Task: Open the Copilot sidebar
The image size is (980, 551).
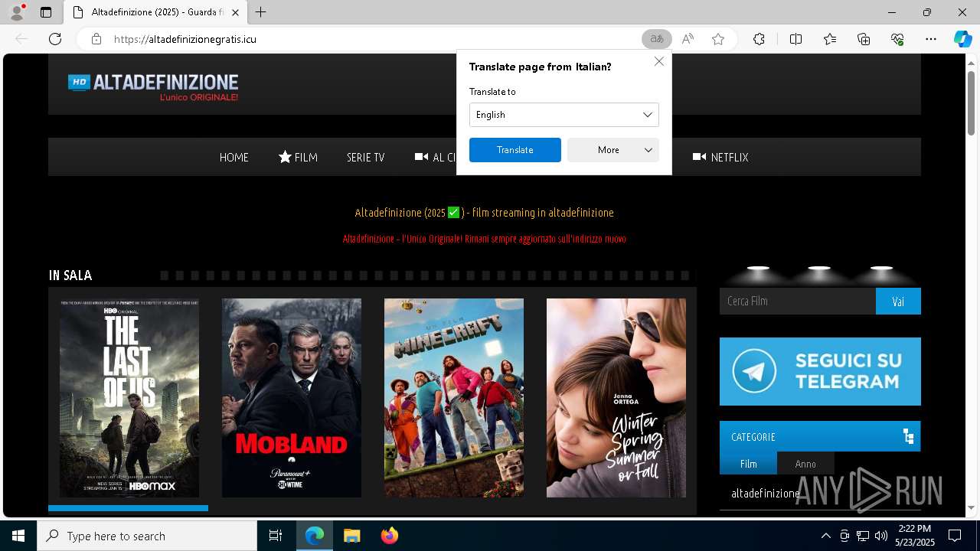Action: pyautogui.click(x=962, y=39)
